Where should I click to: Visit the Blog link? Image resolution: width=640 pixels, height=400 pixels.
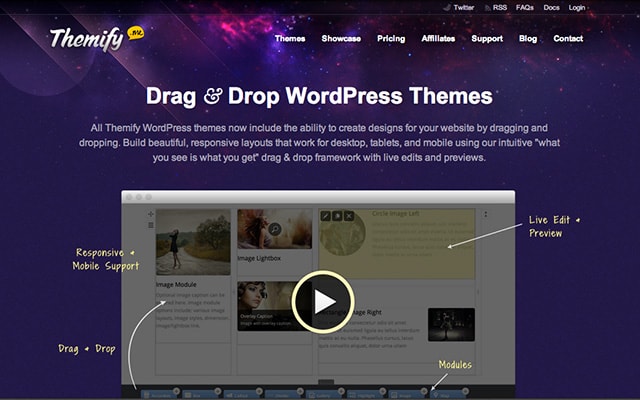pos(528,39)
